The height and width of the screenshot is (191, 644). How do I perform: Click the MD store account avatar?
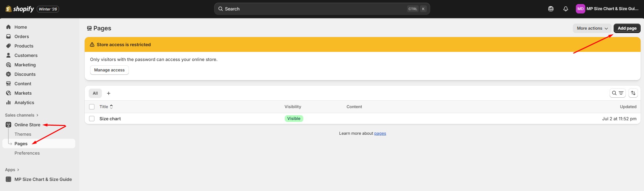[x=580, y=9]
